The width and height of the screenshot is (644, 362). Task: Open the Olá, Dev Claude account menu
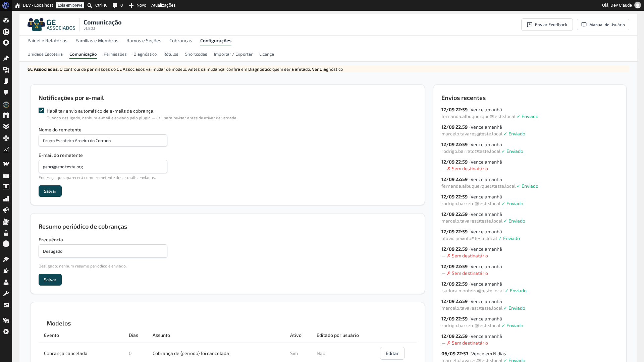tap(621, 5)
